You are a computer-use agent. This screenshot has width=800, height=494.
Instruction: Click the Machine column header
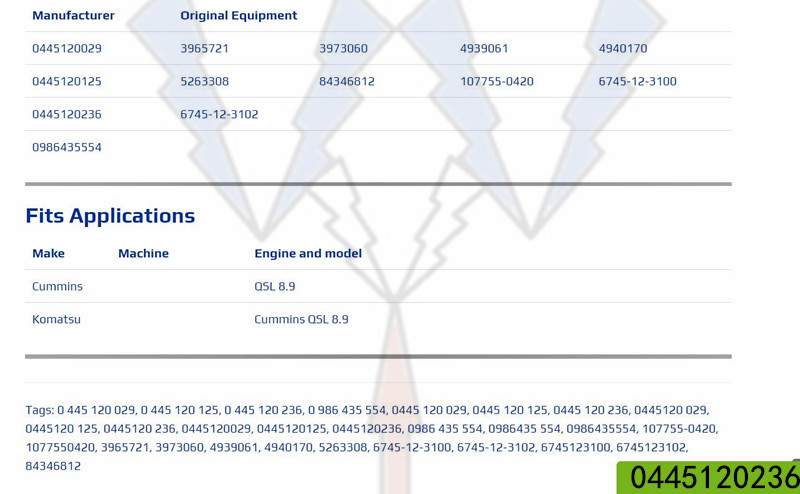pyautogui.click(x=143, y=254)
